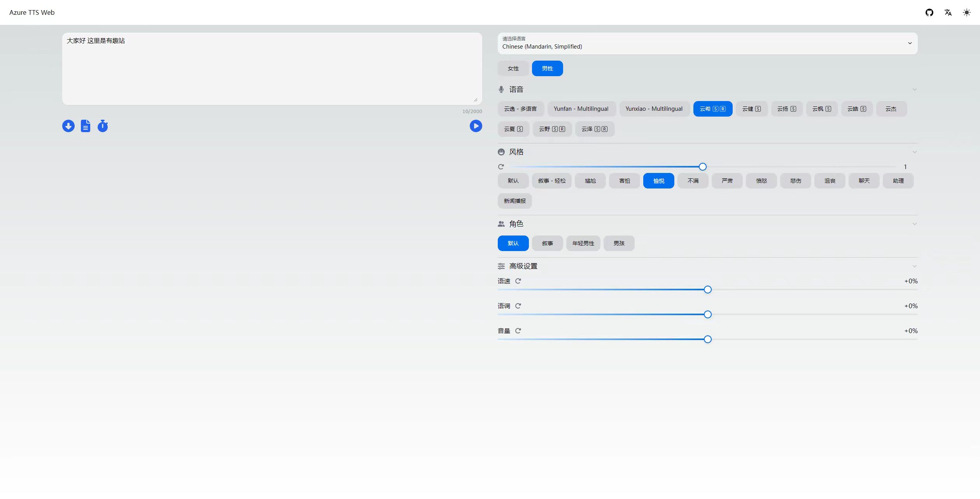Select the 默认 role
This screenshot has height=499, width=980.
pyautogui.click(x=513, y=243)
